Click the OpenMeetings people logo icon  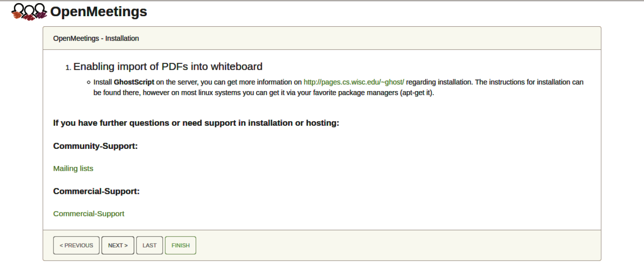[29, 12]
